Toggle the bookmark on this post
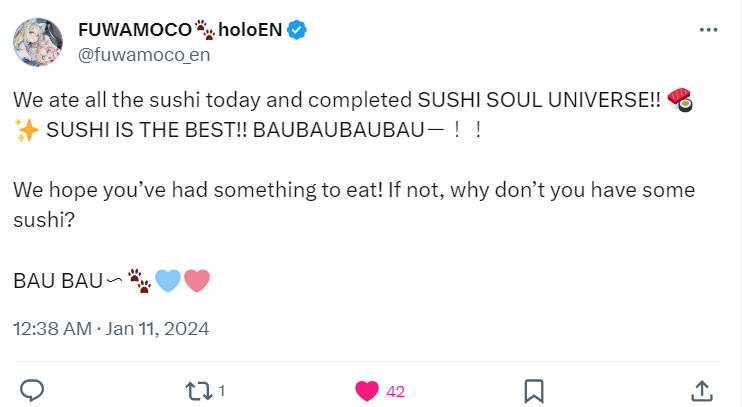 tap(534, 390)
